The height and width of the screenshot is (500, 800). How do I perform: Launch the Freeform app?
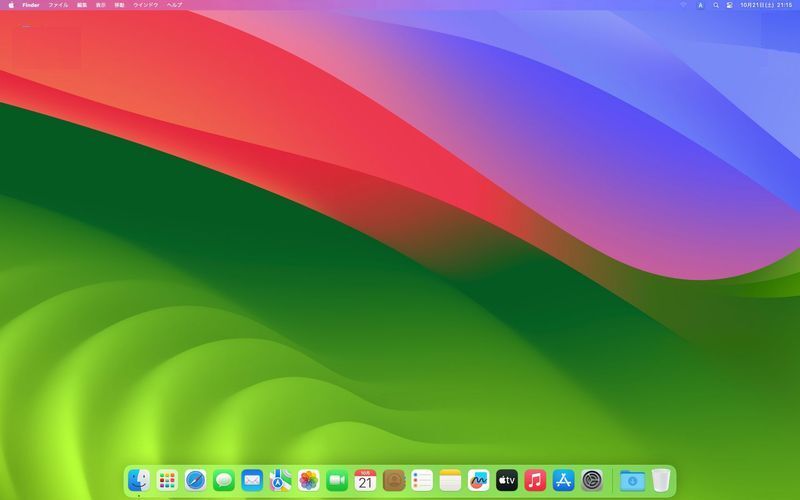tap(479, 481)
